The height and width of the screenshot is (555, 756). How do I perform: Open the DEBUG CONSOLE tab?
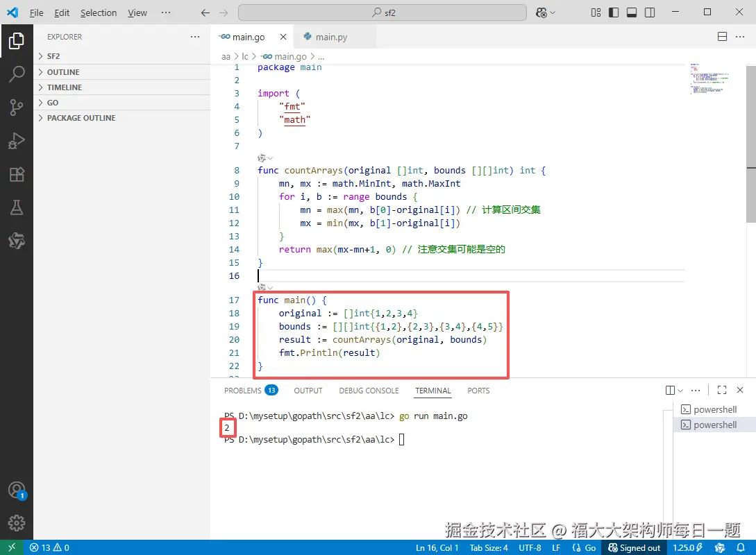tap(369, 390)
